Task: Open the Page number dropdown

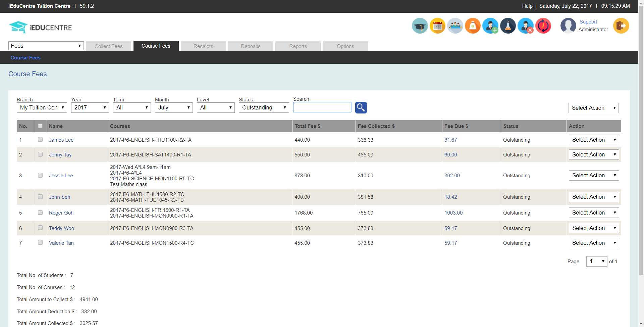Action: coord(597,261)
